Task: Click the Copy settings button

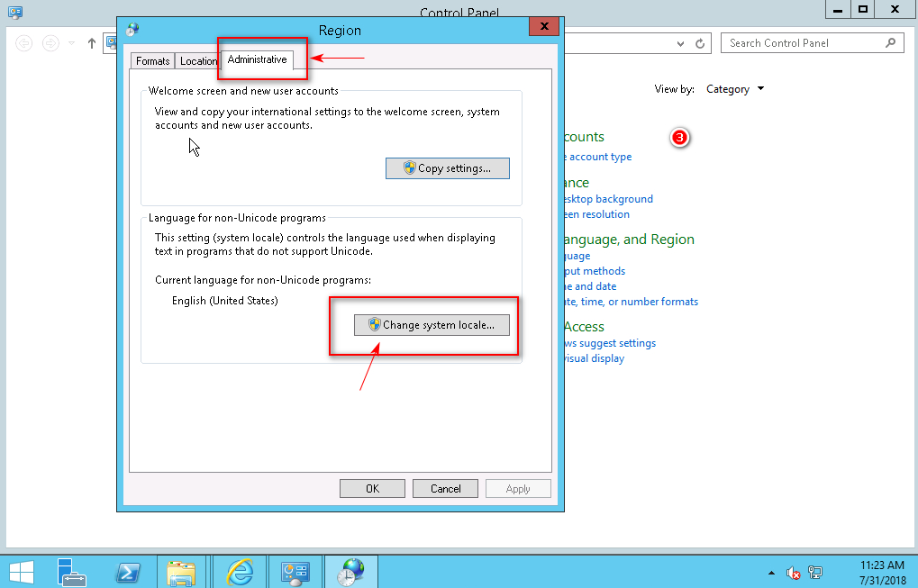Action: pos(447,168)
